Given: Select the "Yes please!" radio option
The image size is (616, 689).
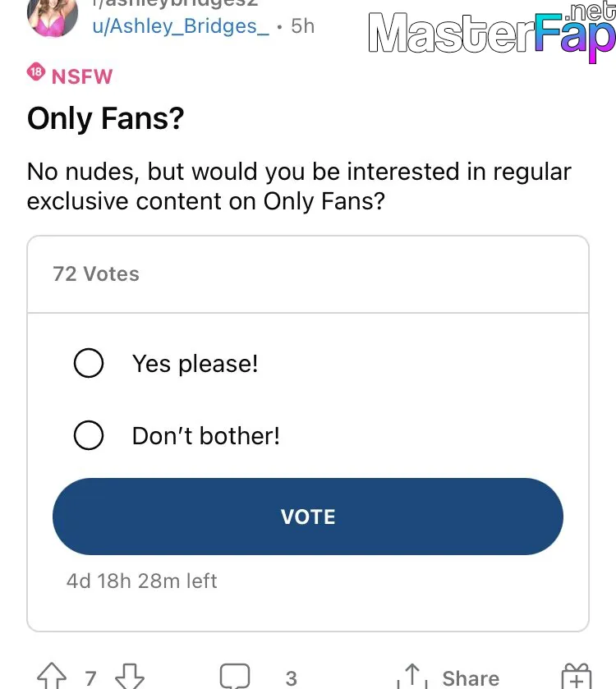Looking at the screenshot, I should click(89, 363).
